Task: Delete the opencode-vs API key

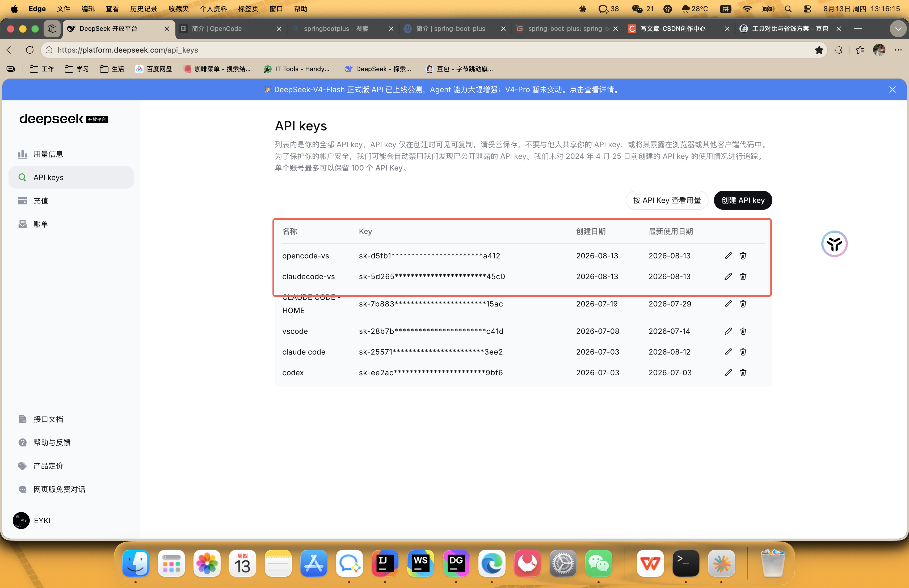Action: click(x=743, y=256)
